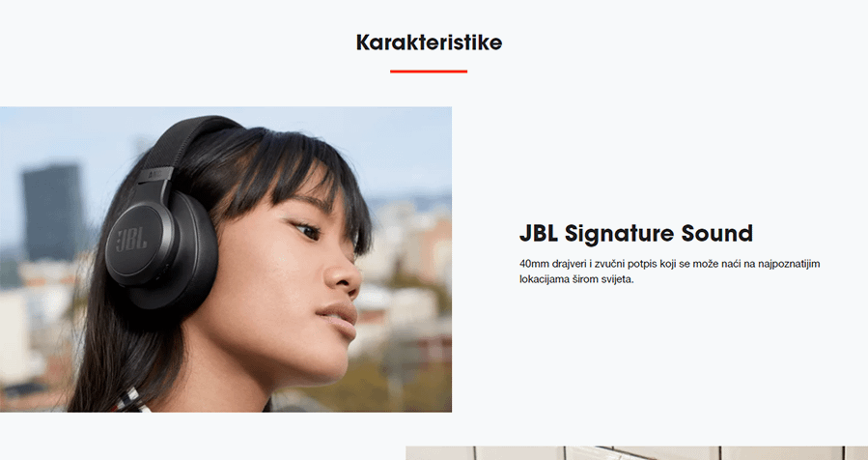Click the Karakteristike section heading
The height and width of the screenshot is (460, 868).
click(x=429, y=43)
